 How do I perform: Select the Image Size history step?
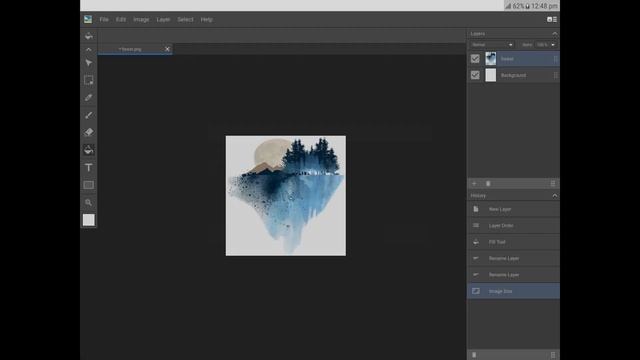tap(513, 291)
